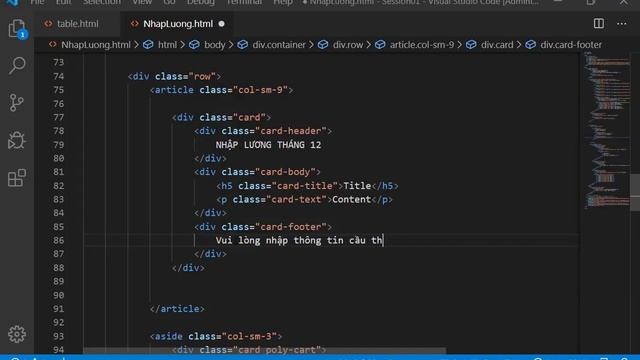Image resolution: width=640 pixels, height=360 pixels.
Task: Click the code minimap preview
Action: pyautogui.click(x=607, y=131)
